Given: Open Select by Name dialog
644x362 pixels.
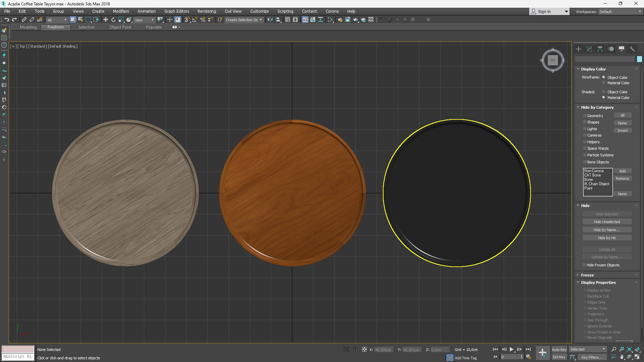Looking at the screenshot, I should coord(80,20).
